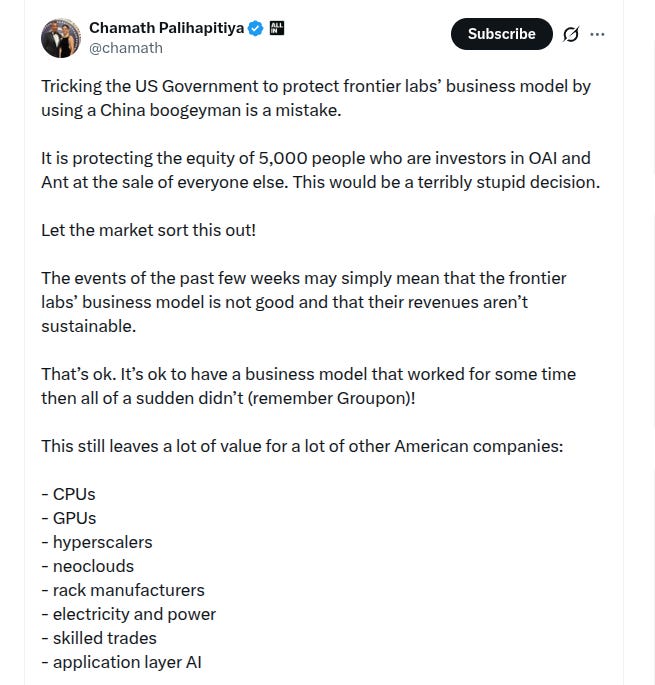655x685 pixels.
Task: Click the paragraph mentioning Groupon
Action: (308, 386)
